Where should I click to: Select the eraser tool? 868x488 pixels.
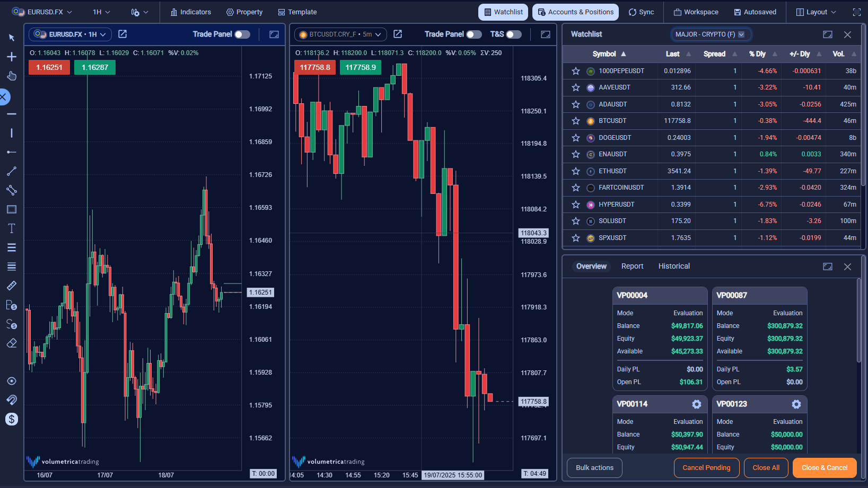(x=12, y=343)
